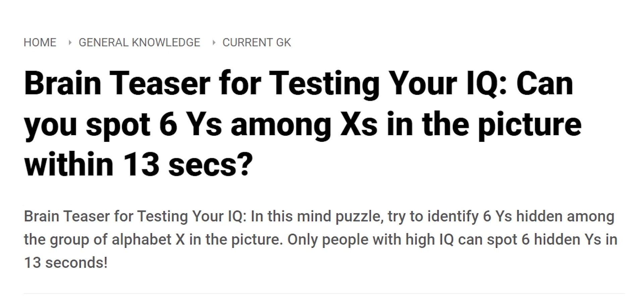Click "hidden among" in the summary paragraph
This screenshot has width=644, height=296.
point(565,216)
